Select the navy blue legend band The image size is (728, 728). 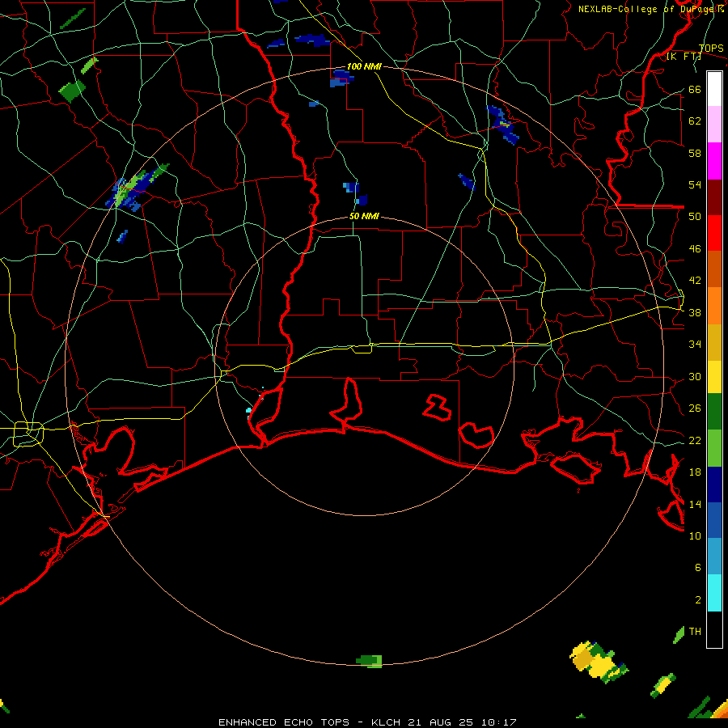(x=714, y=485)
